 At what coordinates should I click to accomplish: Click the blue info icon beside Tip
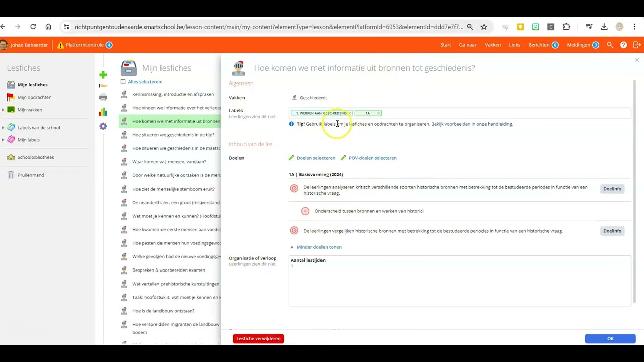pyautogui.click(x=291, y=124)
